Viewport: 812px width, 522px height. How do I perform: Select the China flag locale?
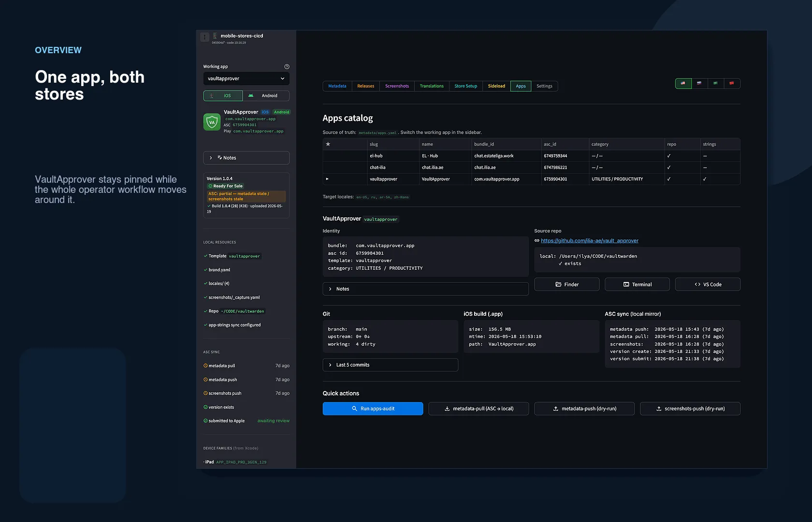click(x=732, y=83)
